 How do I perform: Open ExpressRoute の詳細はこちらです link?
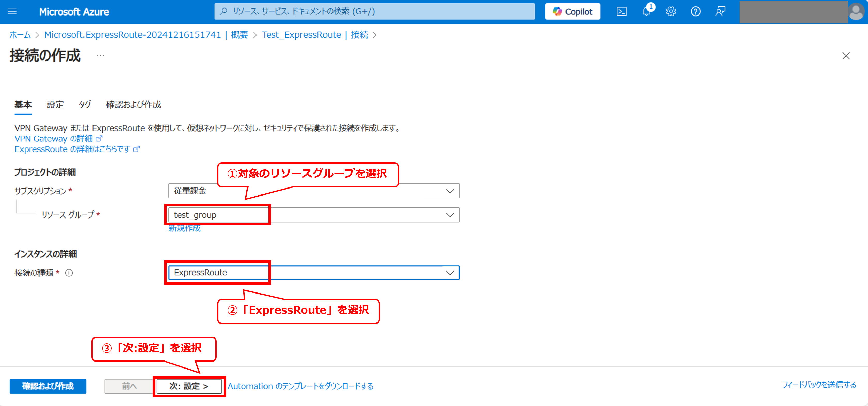click(x=72, y=149)
